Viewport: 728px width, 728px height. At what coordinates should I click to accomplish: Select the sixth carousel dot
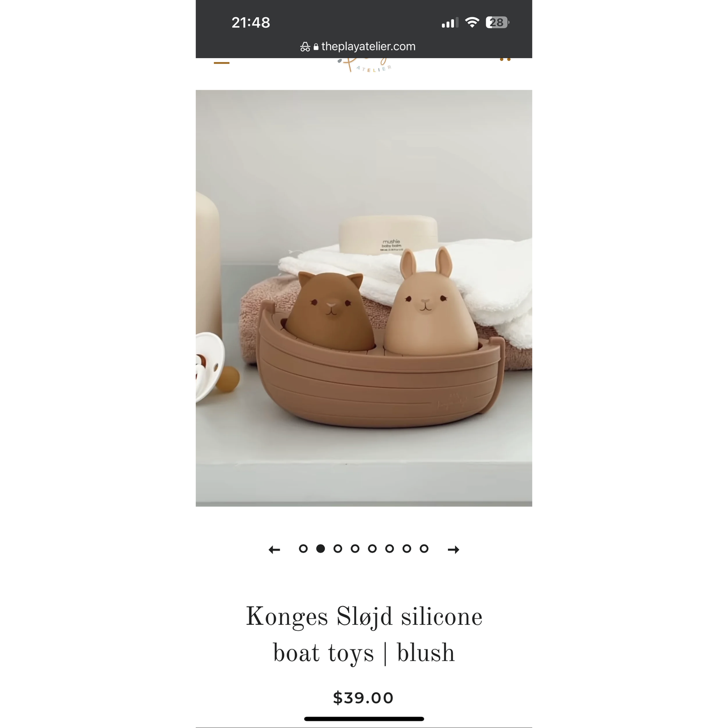point(389,549)
